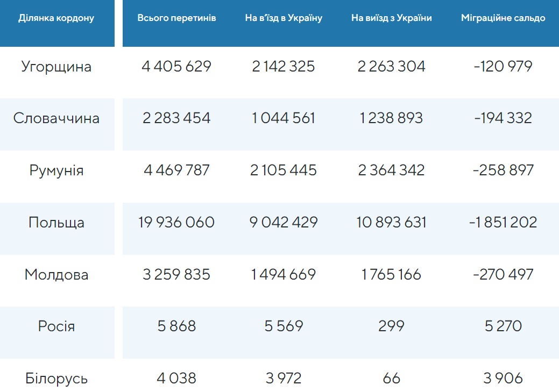Screen dimensions: 559x392
Task: Select Poland's migration balance -1 851 202
Action: pos(503,223)
